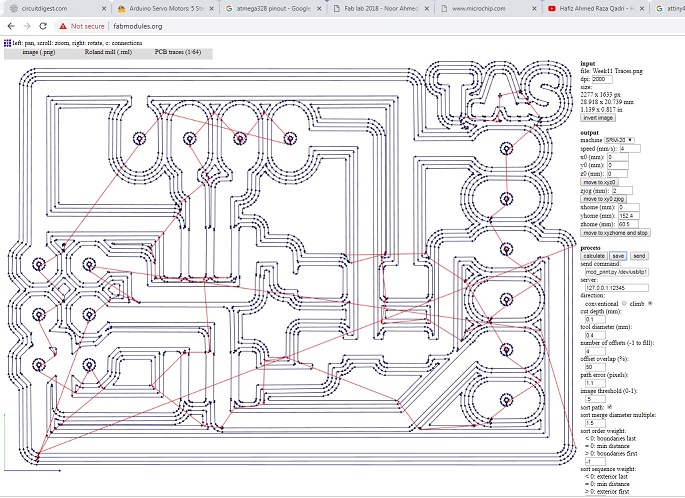Image resolution: width=685 pixels, height=498 pixels.
Task: Click the tool diameter input field
Action: pos(595,335)
